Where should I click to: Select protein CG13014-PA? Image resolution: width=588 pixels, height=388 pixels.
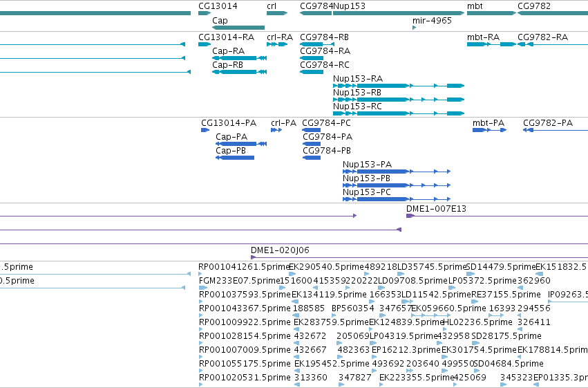pos(205,130)
